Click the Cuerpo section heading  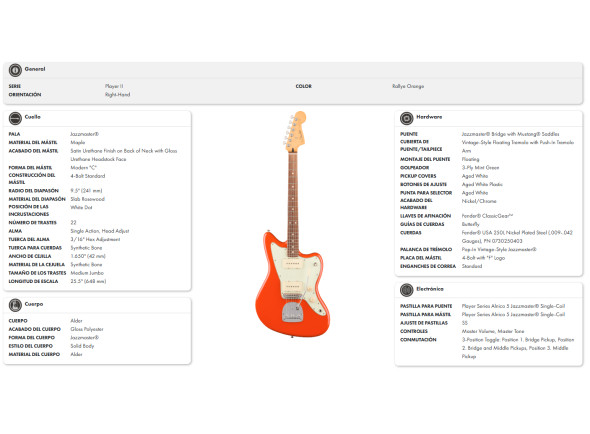34,304
